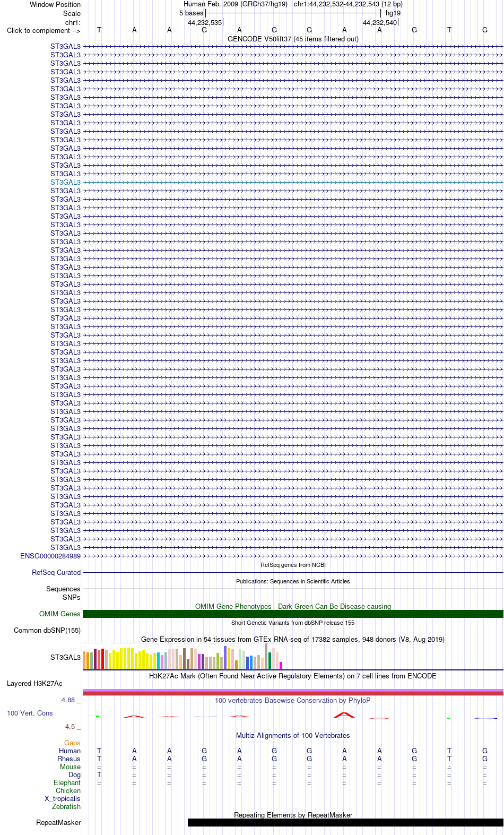Open the GENCODE V50lift37 track title
This screenshot has height=835, width=504.
tap(293, 39)
